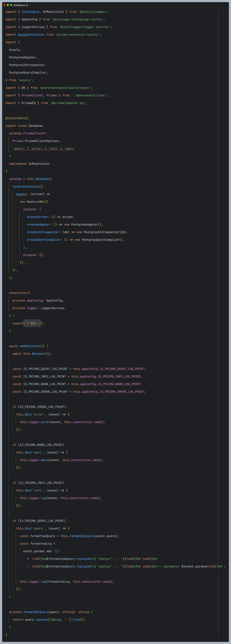Click the const formattedLog declaration
Image resolution: width=231 pixels, height=644 pixels.
coord(37,544)
